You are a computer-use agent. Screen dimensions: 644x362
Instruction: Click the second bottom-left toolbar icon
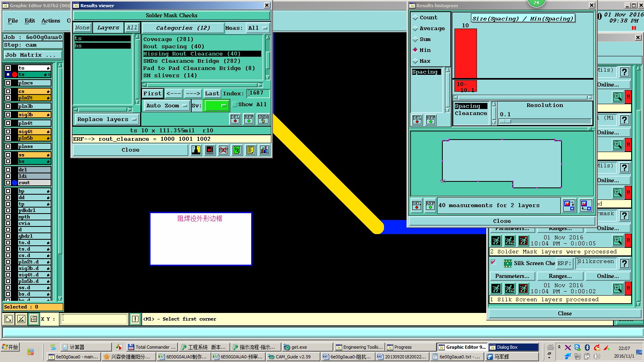21,319
